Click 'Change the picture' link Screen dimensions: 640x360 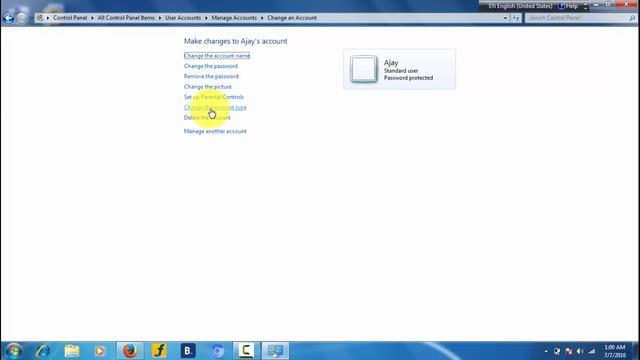[x=207, y=87]
